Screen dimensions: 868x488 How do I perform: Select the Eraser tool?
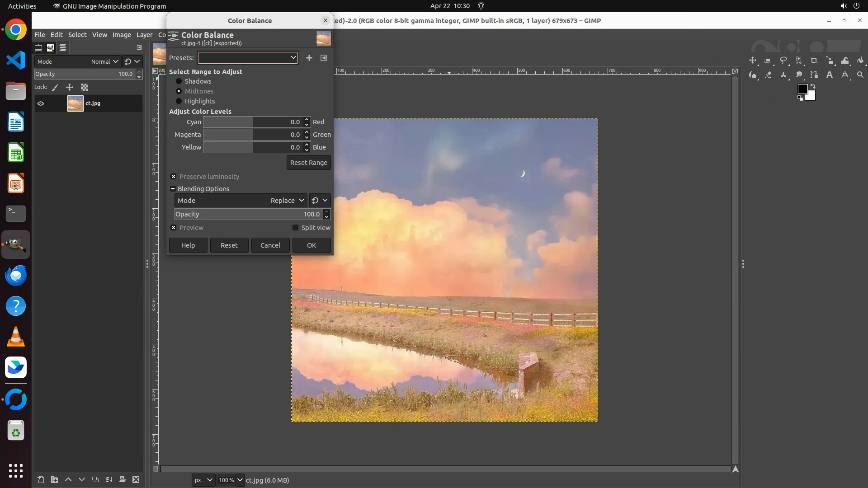point(768,75)
